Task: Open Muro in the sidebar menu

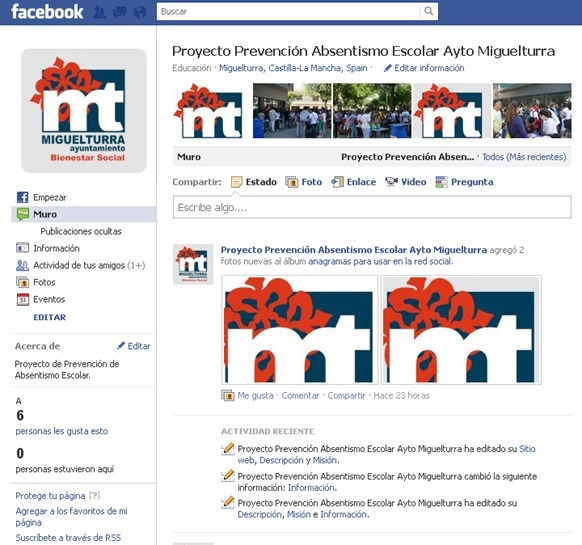Action: pyautogui.click(x=84, y=214)
